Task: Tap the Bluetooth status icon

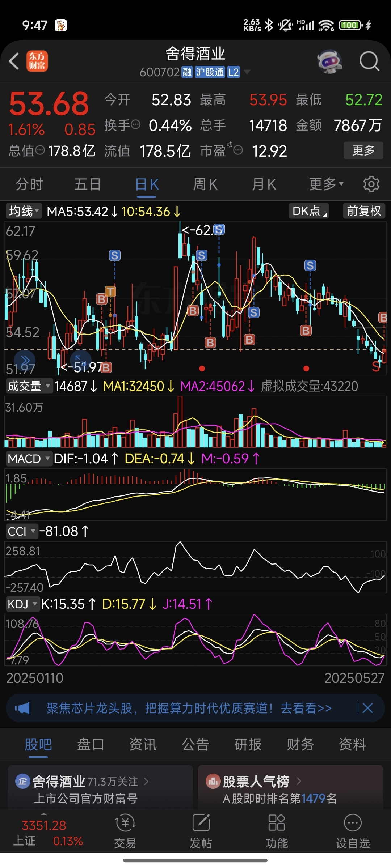Action: [x=269, y=25]
